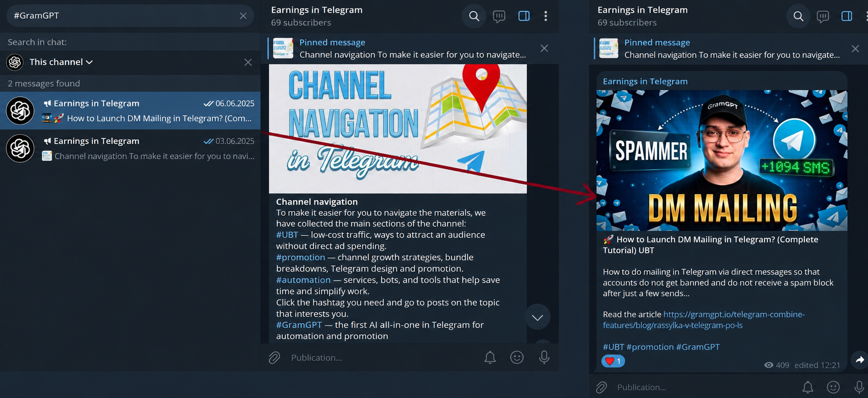Click attach paperclip icon in right chat

tap(601, 387)
